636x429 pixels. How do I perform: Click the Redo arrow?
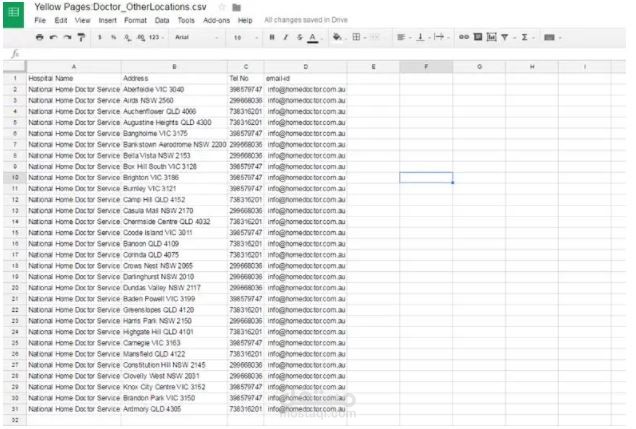pyautogui.click(x=67, y=37)
